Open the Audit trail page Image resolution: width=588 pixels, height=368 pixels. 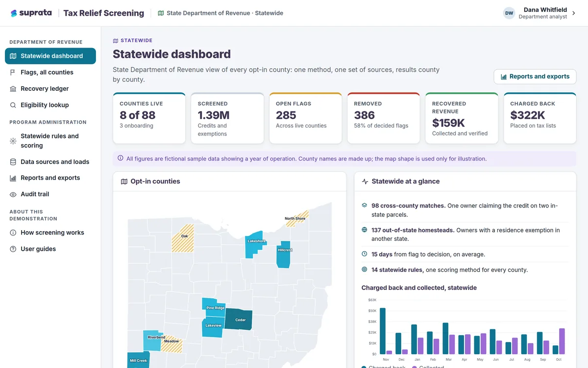click(x=50, y=194)
